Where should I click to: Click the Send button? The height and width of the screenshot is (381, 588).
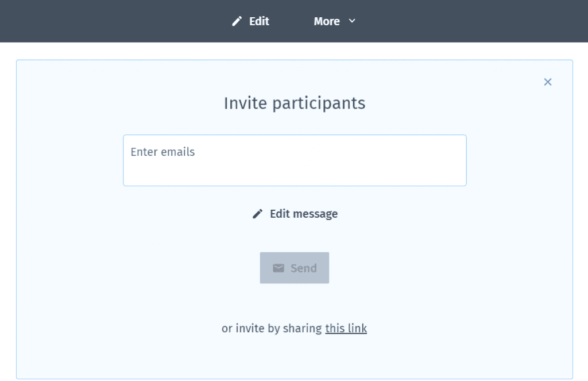295,268
